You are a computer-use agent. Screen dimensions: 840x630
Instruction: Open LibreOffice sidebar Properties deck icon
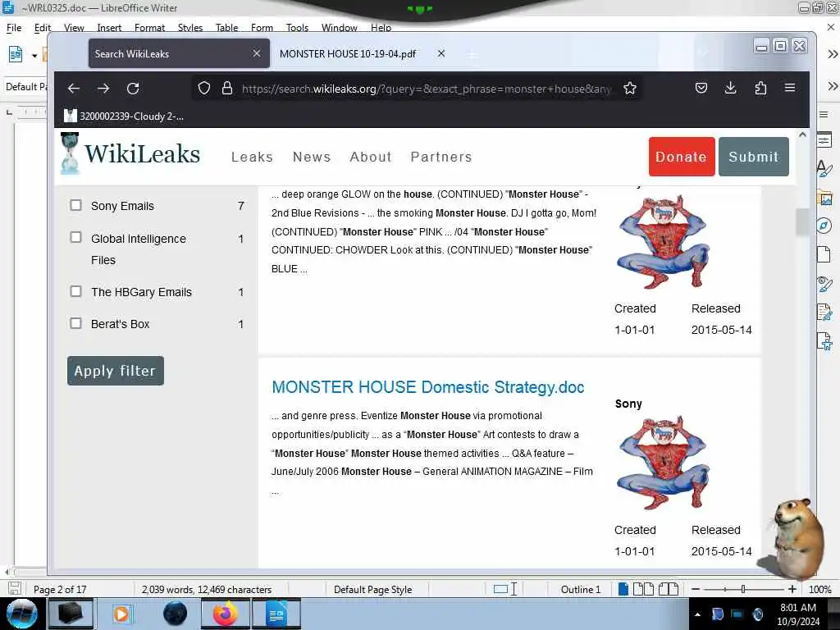point(824,140)
